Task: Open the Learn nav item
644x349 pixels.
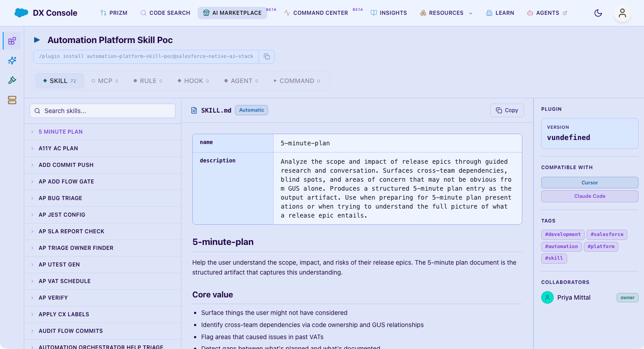Action: (x=500, y=13)
